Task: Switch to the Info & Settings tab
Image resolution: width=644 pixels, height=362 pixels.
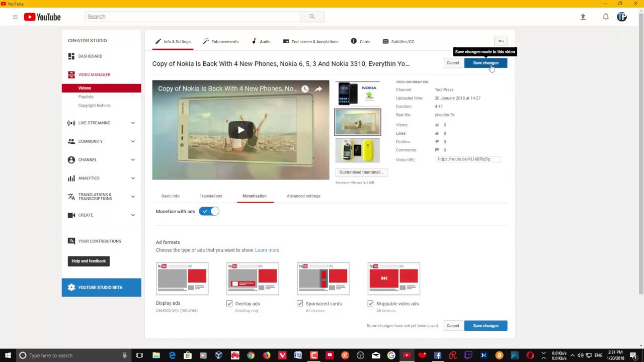Action: pyautogui.click(x=173, y=42)
